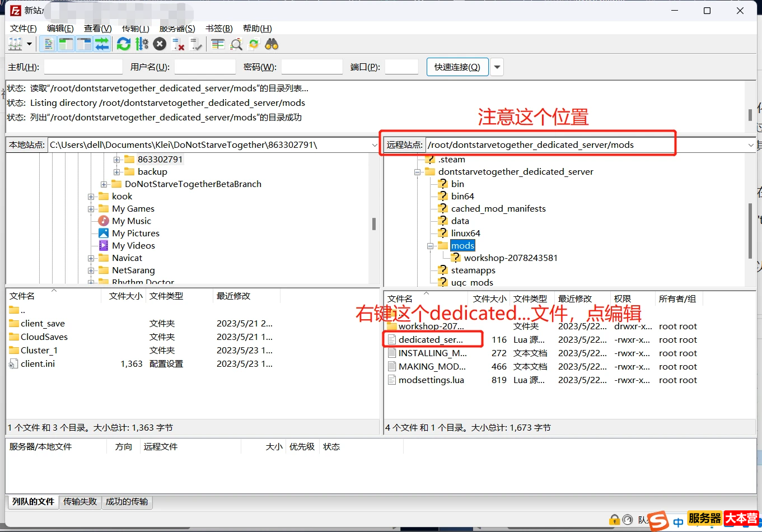
Task: Focus the 端口(P) port field
Action: [x=401, y=67]
